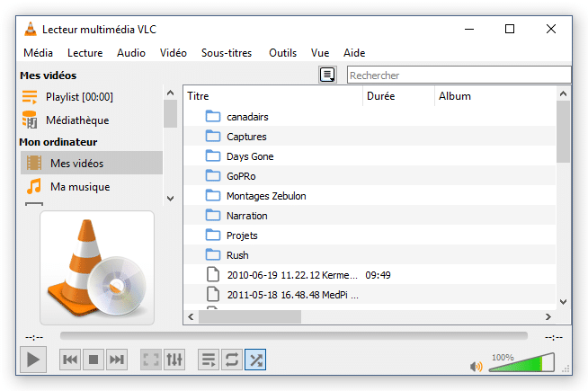Viewport: 588px width, 391px height.
Task: Change playlist view mode icon
Action: pyautogui.click(x=327, y=75)
